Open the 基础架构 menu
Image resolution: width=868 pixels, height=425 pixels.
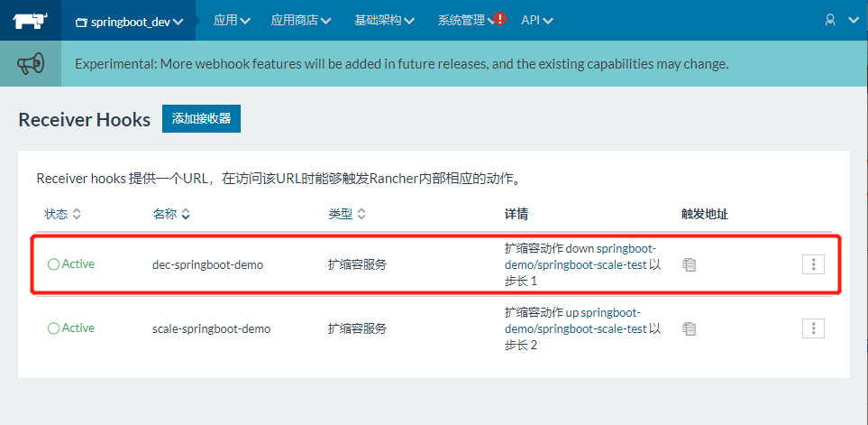[385, 20]
